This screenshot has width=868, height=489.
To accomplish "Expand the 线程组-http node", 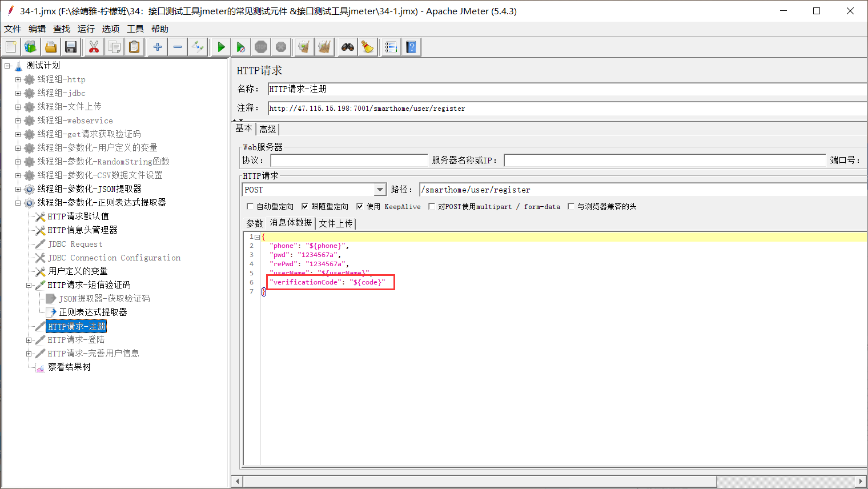I will [18, 79].
